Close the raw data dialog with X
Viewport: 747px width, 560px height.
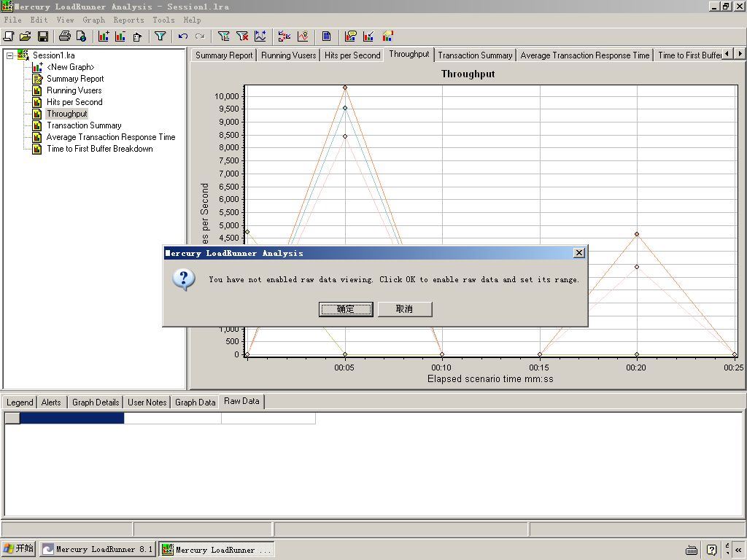pyautogui.click(x=578, y=253)
